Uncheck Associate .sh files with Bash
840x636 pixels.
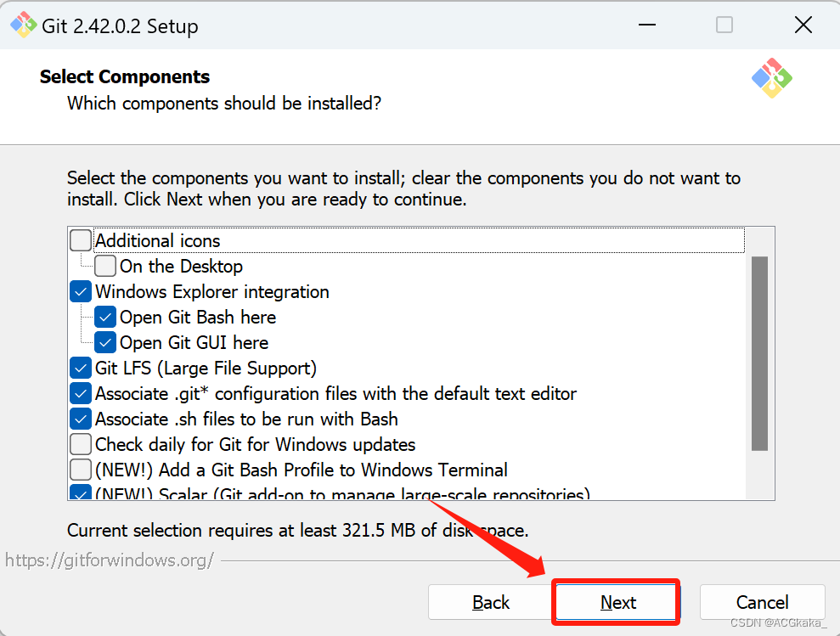81,419
